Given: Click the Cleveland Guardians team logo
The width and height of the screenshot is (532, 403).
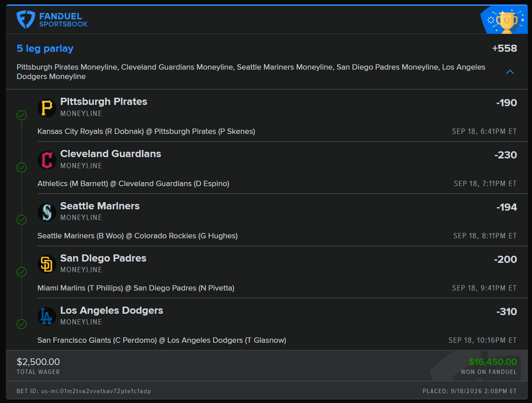Looking at the screenshot, I should [47, 160].
